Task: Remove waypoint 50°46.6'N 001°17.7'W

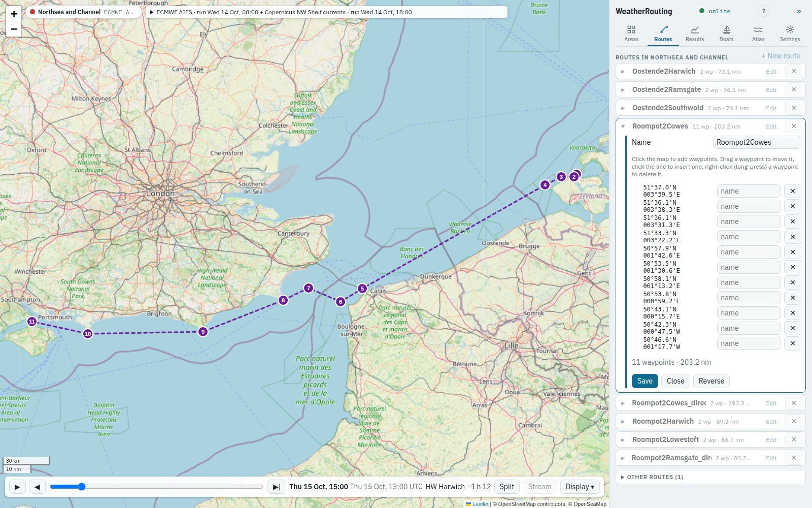Action: (793, 343)
